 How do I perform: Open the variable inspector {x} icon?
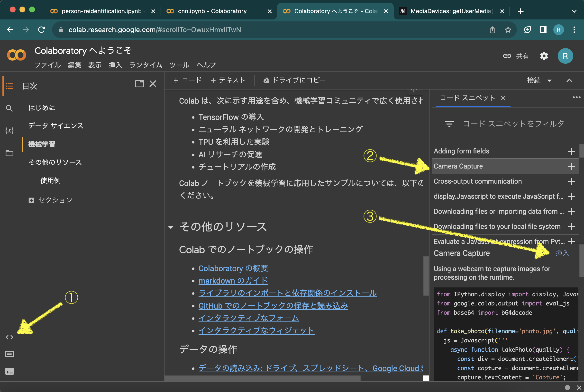(x=9, y=130)
